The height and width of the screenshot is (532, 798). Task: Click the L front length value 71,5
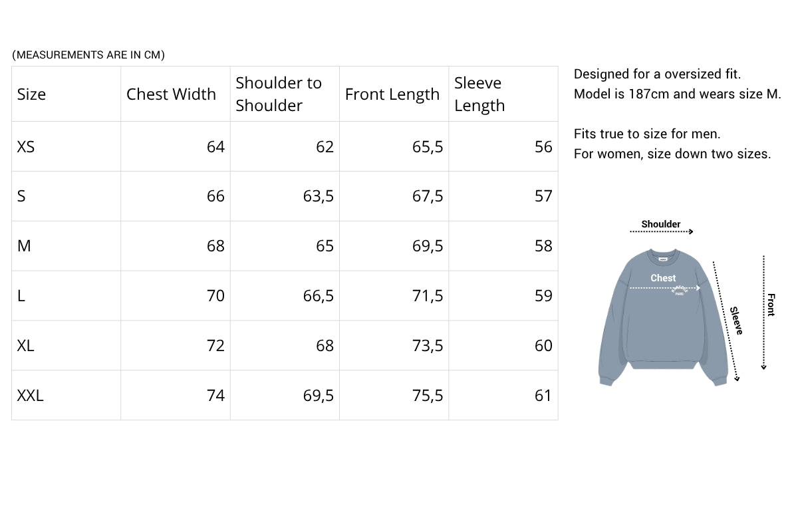pos(428,296)
